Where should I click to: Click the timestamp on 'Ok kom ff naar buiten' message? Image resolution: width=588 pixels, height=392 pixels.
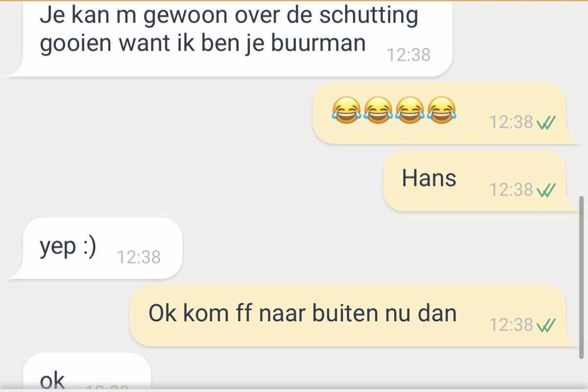[x=511, y=325]
